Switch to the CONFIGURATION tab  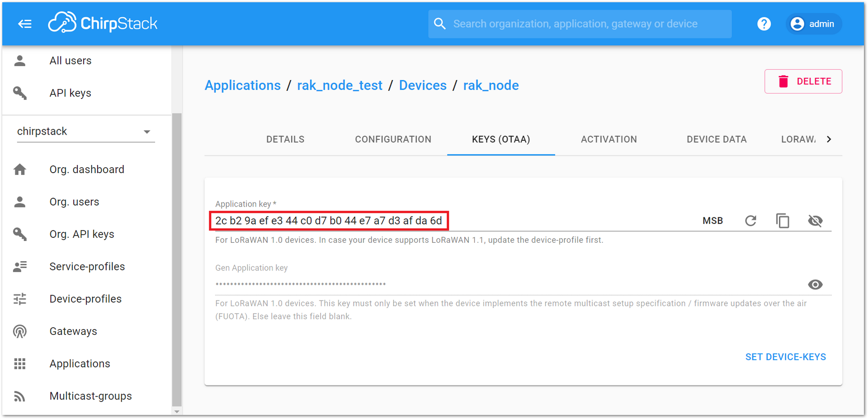[x=393, y=139]
